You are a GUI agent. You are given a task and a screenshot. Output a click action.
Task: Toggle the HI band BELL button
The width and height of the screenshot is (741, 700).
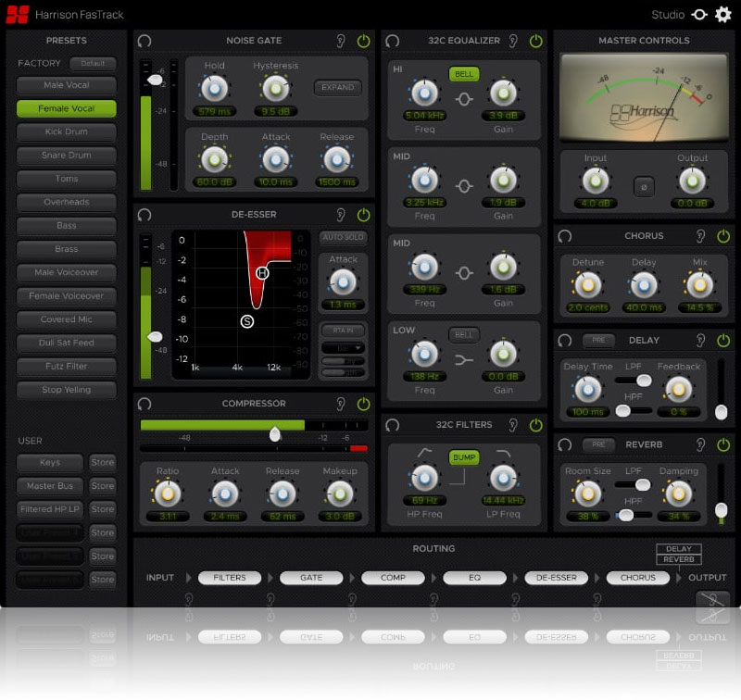(464, 74)
